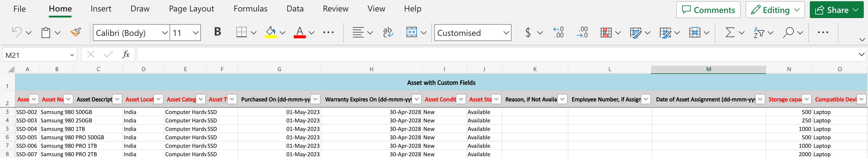Click the Conditional Formatting icon
868x158 pixels.
coord(606,33)
